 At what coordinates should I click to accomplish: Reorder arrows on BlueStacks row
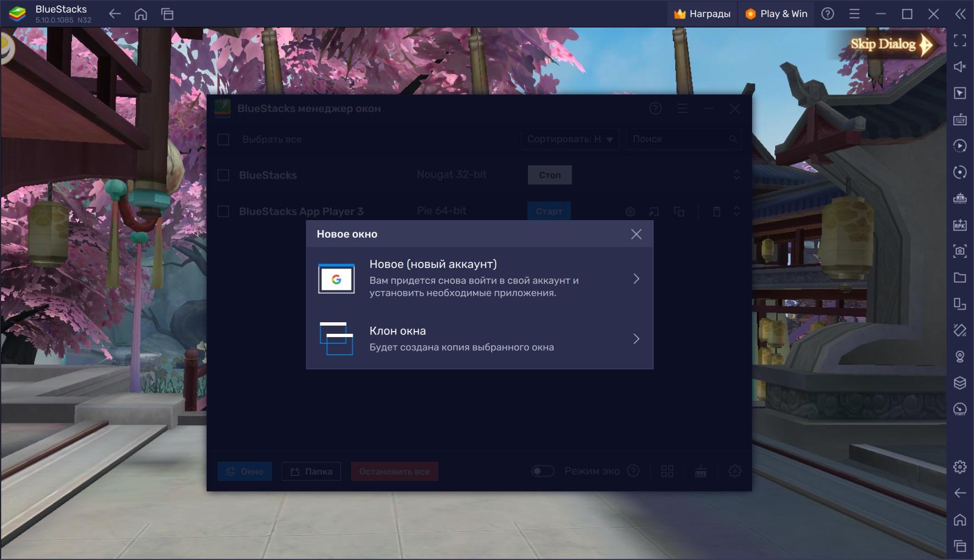(x=737, y=175)
